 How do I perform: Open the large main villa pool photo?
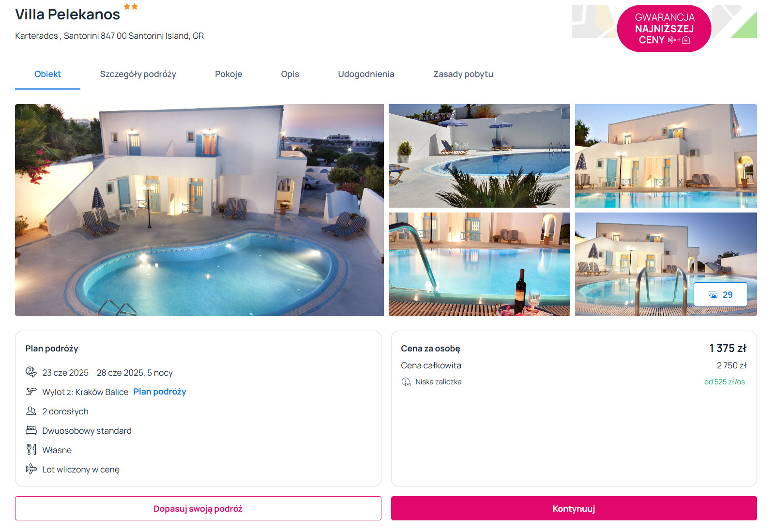coord(199,210)
